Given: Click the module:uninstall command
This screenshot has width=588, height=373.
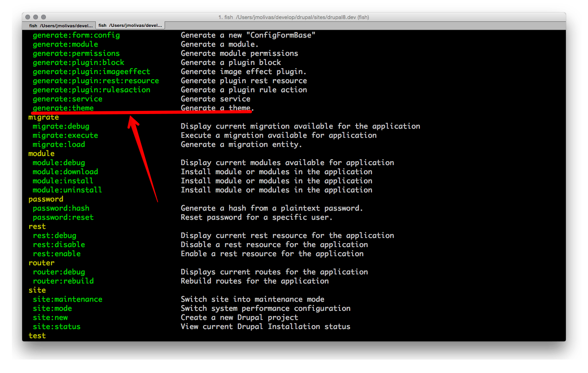Looking at the screenshot, I should click(68, 190).
